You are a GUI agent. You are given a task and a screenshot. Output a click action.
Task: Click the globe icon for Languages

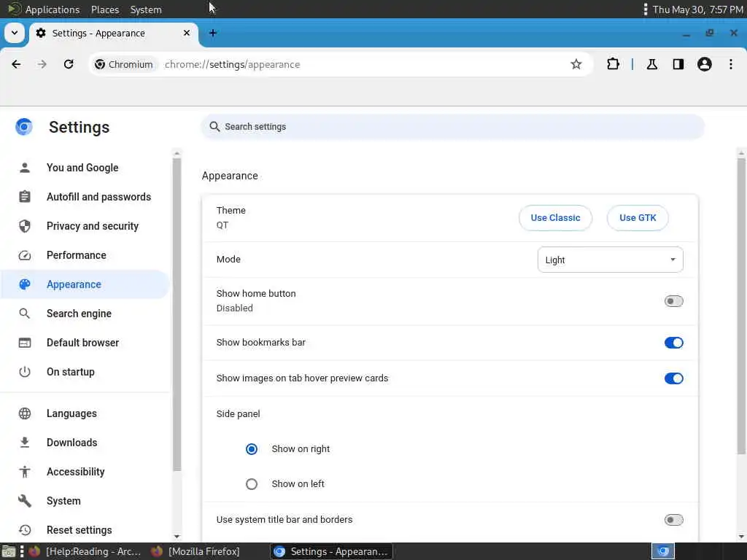point(25,413)
